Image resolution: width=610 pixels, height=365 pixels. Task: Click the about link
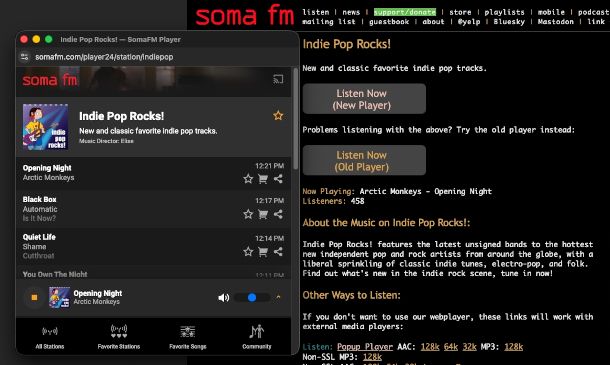[433, 22]
